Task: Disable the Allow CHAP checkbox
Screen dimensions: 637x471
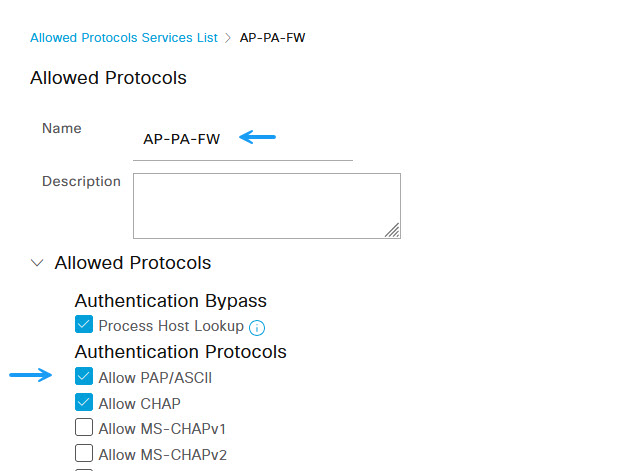Action: (84, 402)
